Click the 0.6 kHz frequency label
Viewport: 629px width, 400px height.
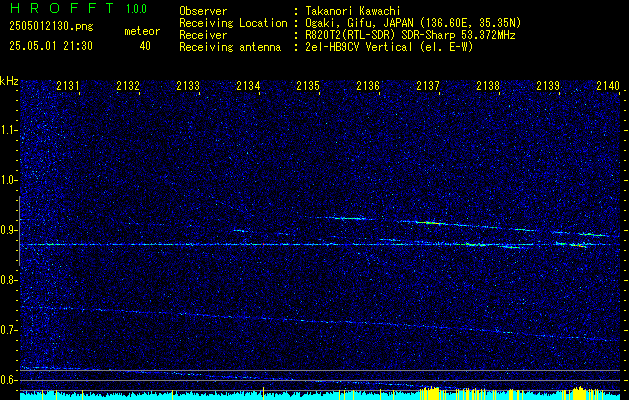tap(9, 380)
